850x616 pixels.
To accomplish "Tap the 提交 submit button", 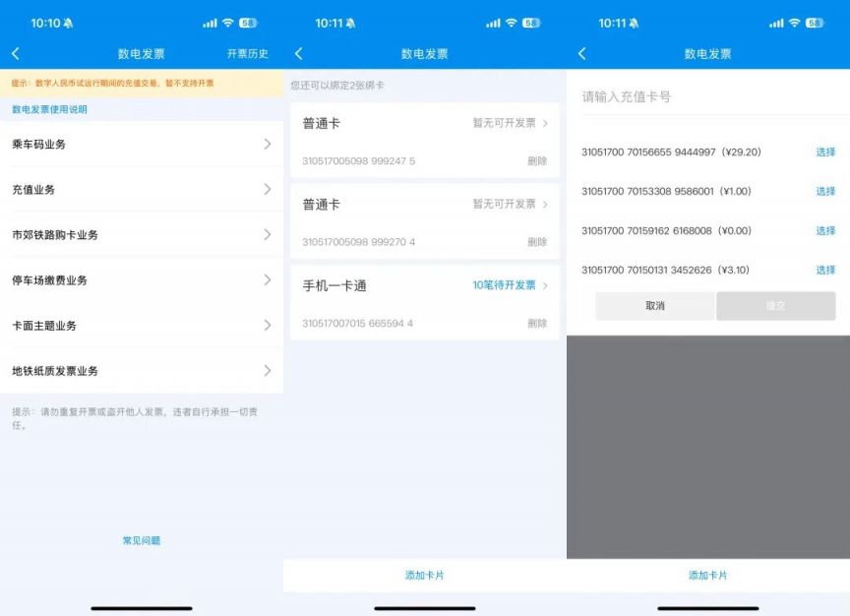I will tap(777, 306).
